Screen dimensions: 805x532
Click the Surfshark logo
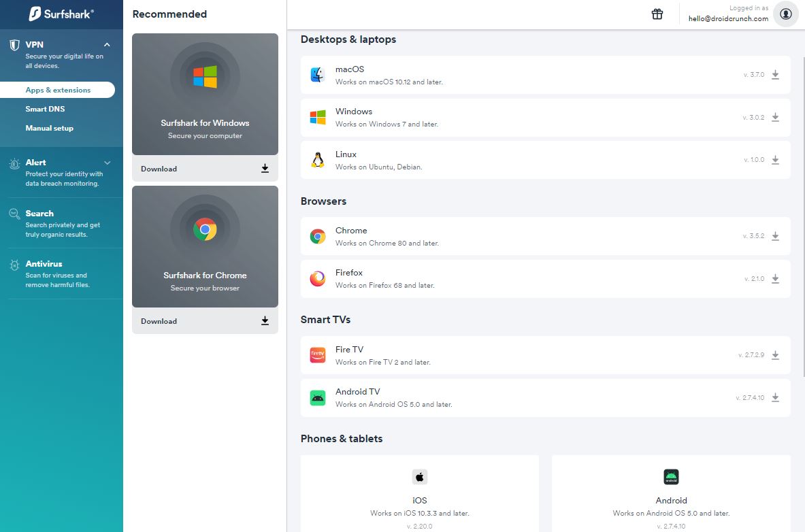(61, 14)
